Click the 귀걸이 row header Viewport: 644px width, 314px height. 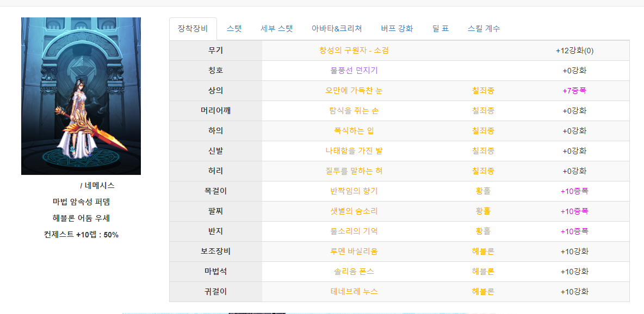pyautogui.click(x=215, y=292)
